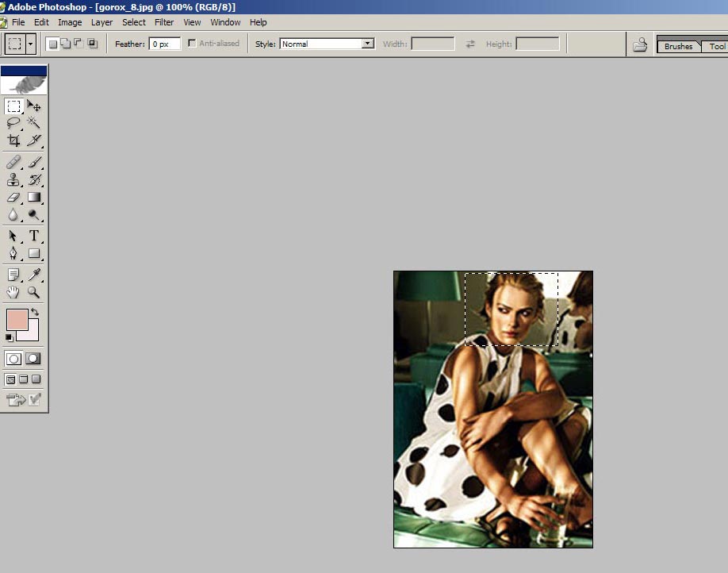The height and width of the screenshot is (573, 728).
Task: Switch to Standard editing mode
Action: tap(13, 359)
